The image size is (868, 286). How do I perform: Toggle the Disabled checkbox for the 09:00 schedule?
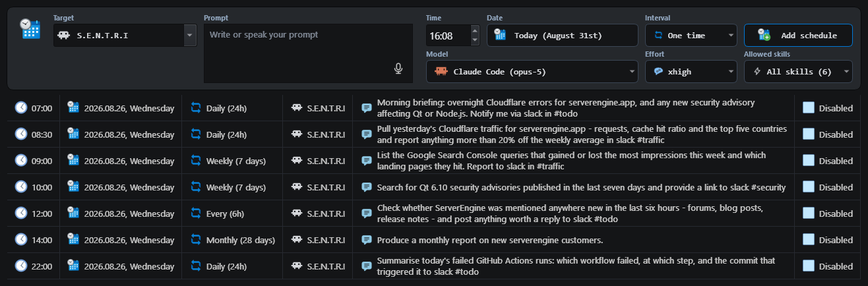pos(809,160)
